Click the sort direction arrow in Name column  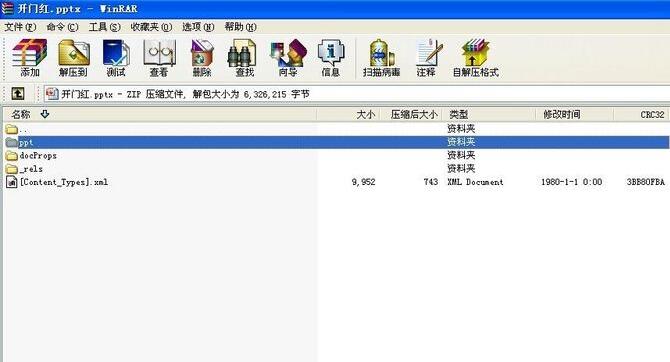[x=45, y=114]
